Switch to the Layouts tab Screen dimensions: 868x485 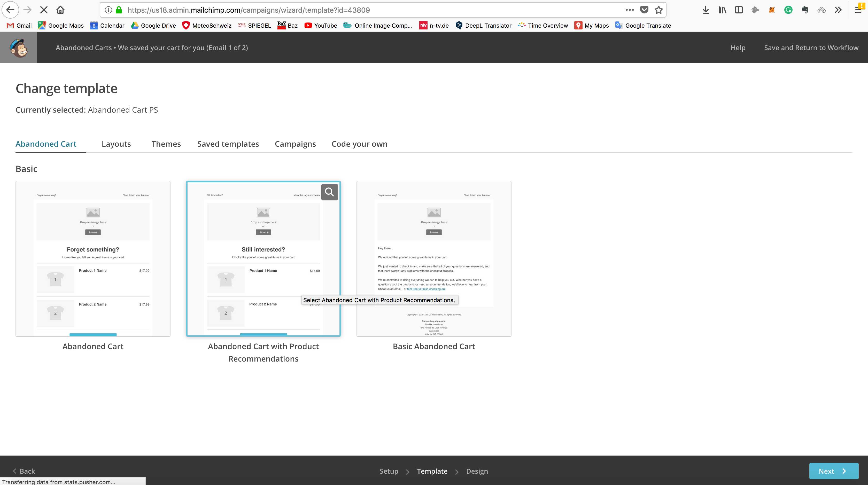[116, 144]
